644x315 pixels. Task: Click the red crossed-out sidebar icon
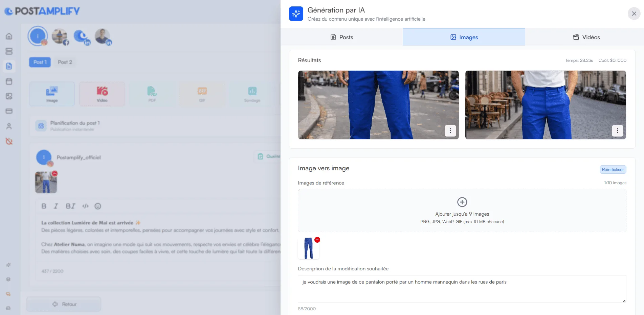coord(9,141)
